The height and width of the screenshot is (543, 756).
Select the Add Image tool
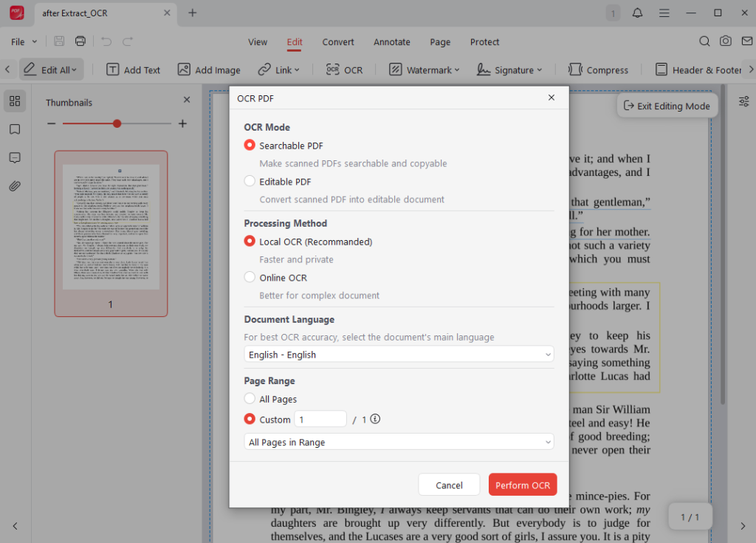point(209,70)
